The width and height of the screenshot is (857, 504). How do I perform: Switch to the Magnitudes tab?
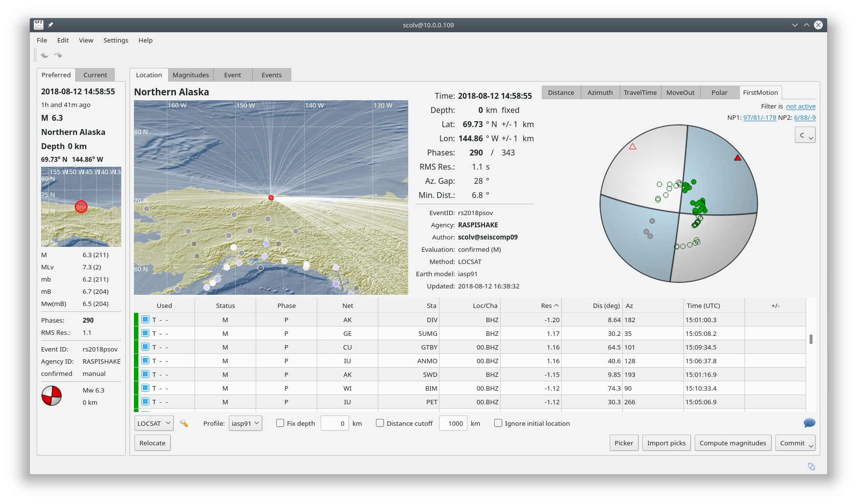[x=191, y=75]
